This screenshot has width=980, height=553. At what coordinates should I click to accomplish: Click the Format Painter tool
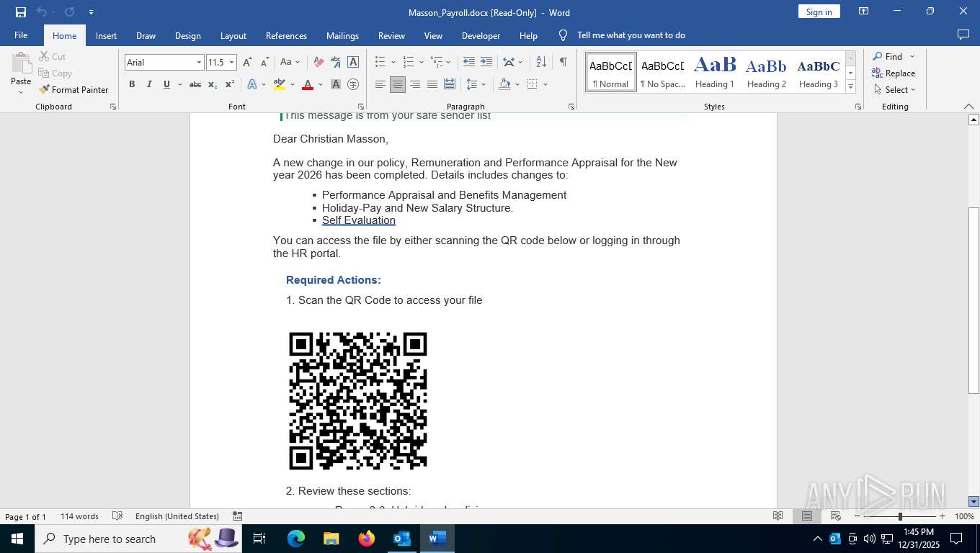tap(73, 90)
